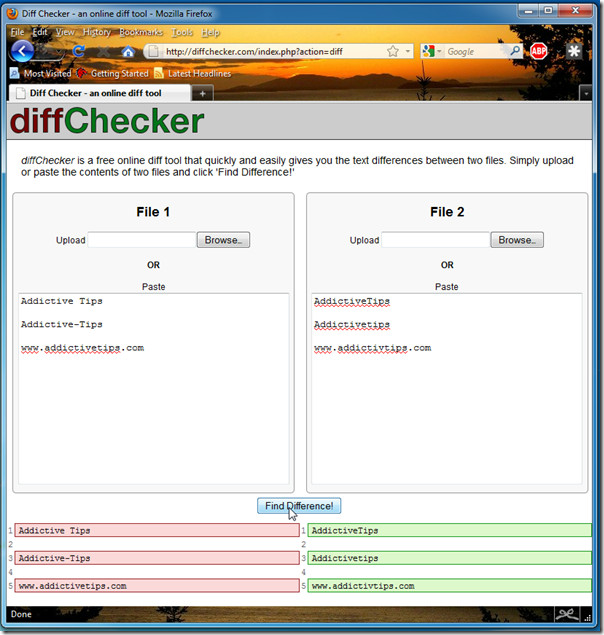The width and height of the screenshot is (604, 635).
Task: Click the File 1 upload path field
Action: [142, 240]
